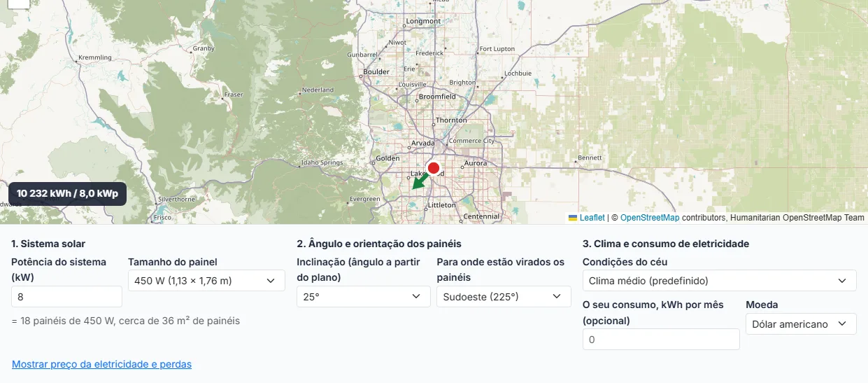Screen dimensions: 868x383
Task: Open the Condições do céu dropdown
Action: (719, 281)
